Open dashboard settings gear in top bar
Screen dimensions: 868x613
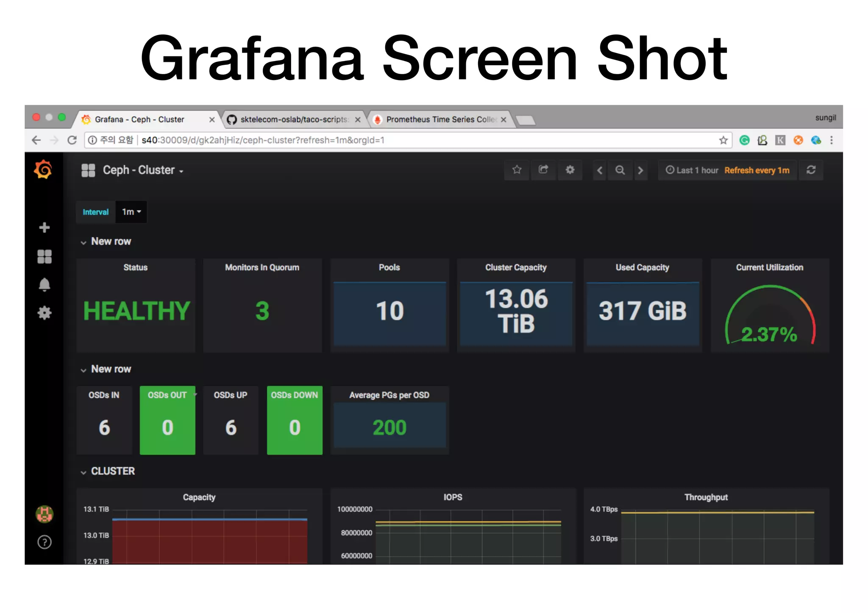(x=570, y=170)
